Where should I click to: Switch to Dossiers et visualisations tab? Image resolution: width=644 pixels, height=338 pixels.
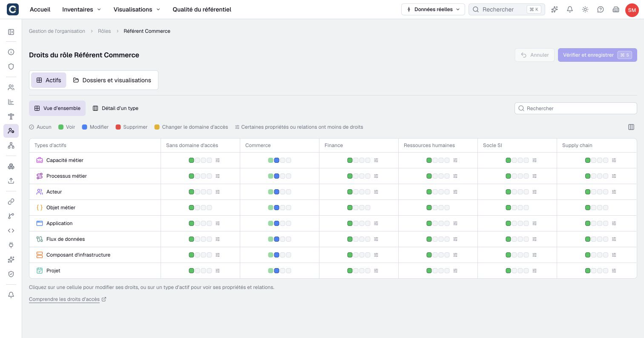point(112,80)
